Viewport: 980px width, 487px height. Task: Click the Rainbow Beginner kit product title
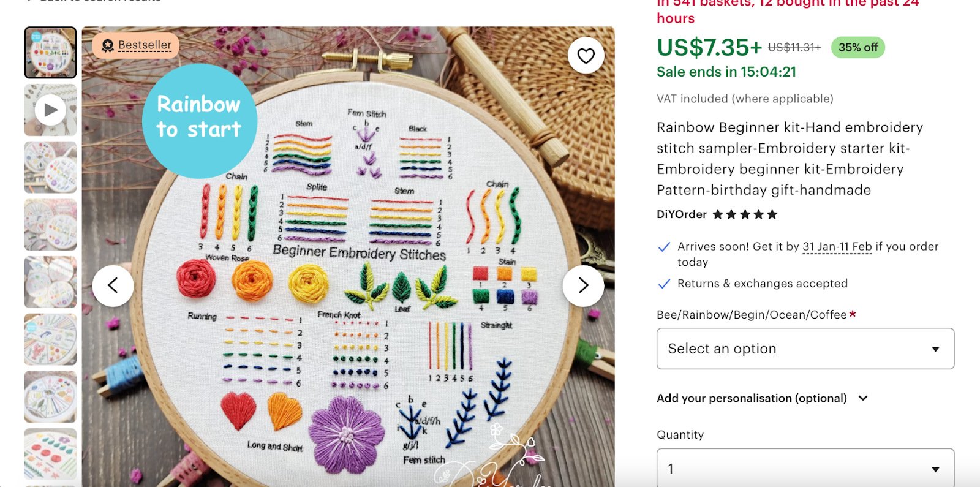tap(790, 158)
